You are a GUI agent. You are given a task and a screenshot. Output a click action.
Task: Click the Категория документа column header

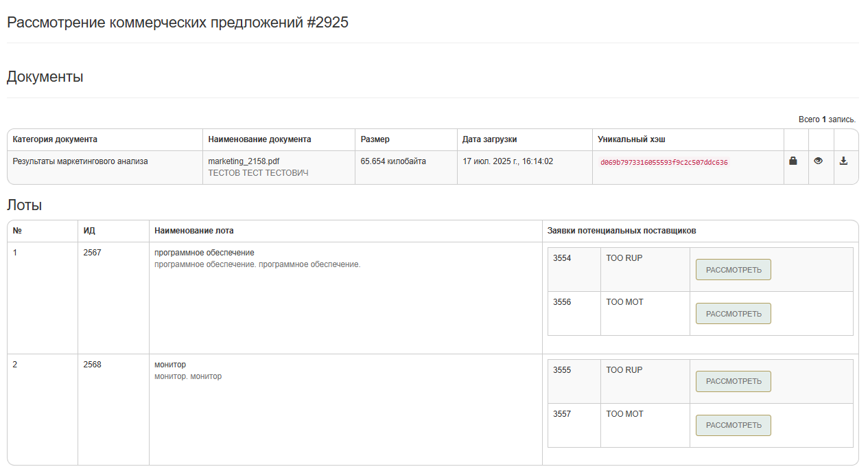(x=55, y=139)
